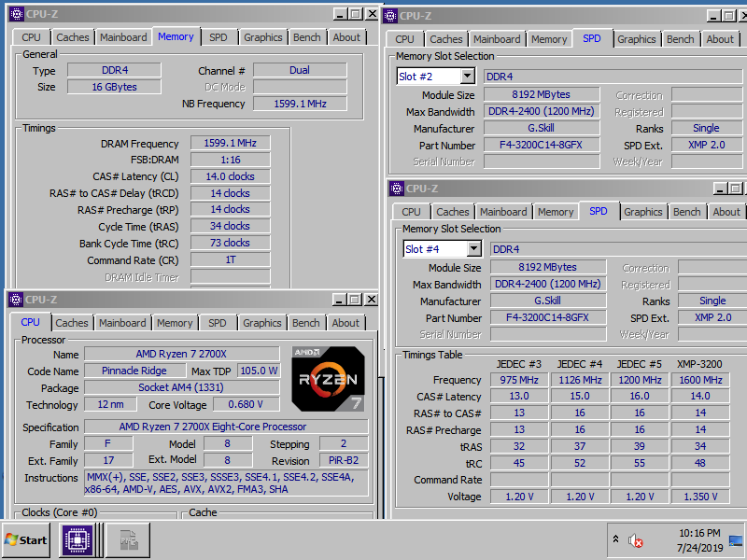Open Graphics tab in Processor window
The height and width of the screenshot is (560, 747).
coord(262,323)
